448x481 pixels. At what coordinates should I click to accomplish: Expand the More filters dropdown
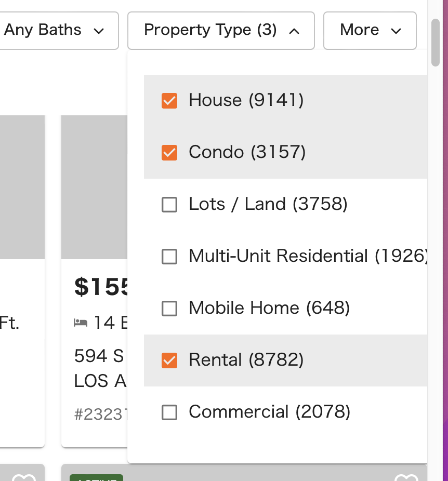[x=370, y=31]
